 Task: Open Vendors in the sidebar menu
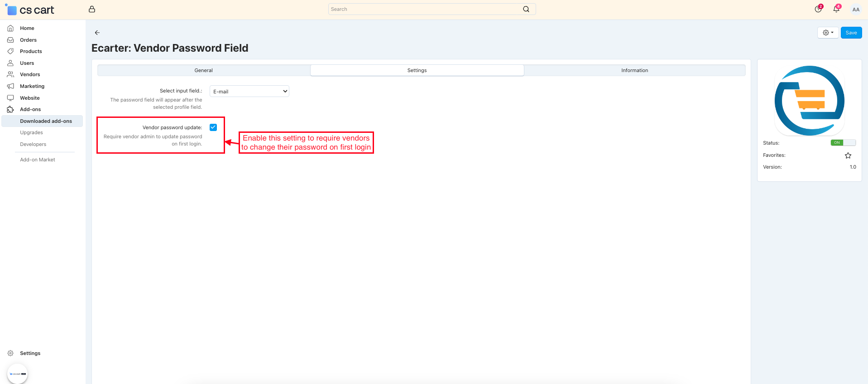30,74
